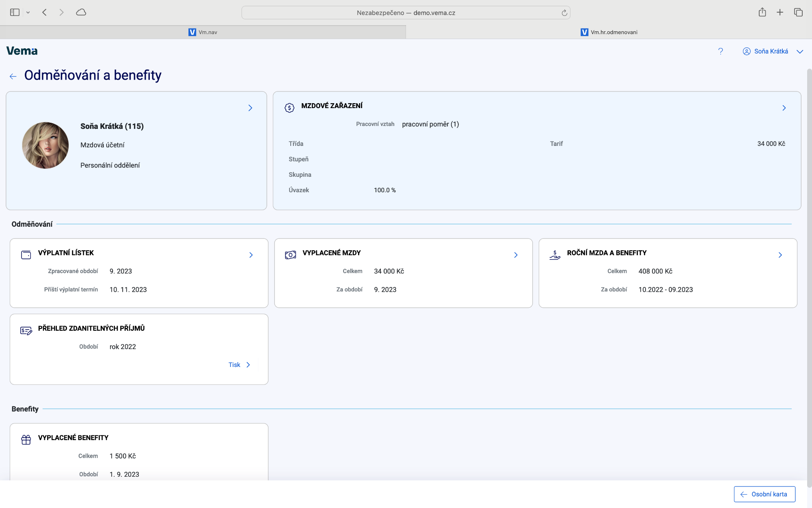Open Výplatní lístek card chevron
The image size is (812, 508).
(x=251, y=255)
